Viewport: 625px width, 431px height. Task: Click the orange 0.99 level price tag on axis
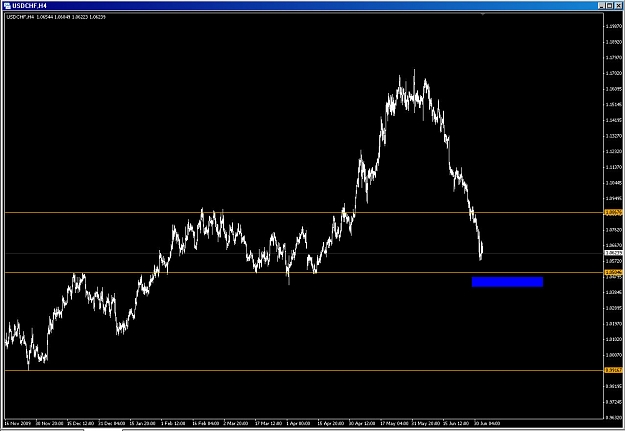614,370
